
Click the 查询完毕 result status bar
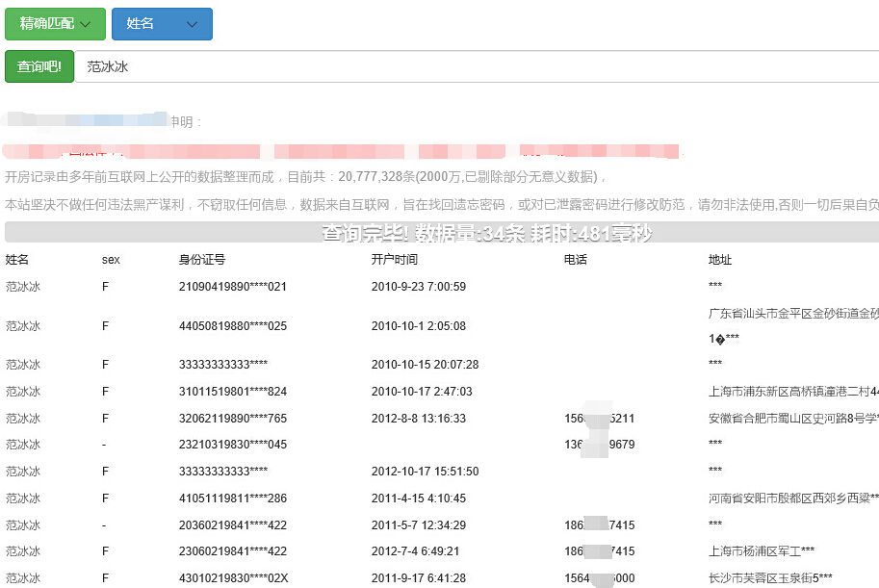tap(442, 232)
